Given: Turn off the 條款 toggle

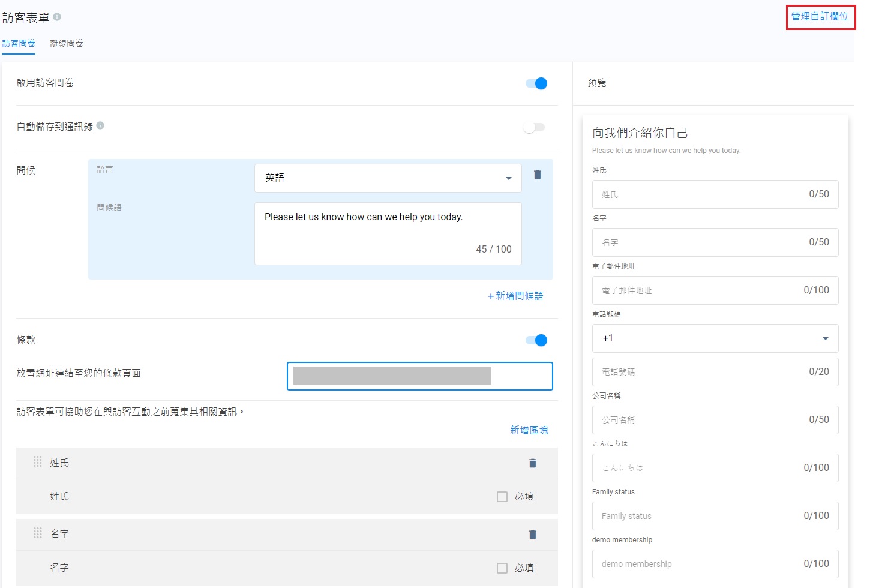Looking at the screenshot, I should click(536, 340).
